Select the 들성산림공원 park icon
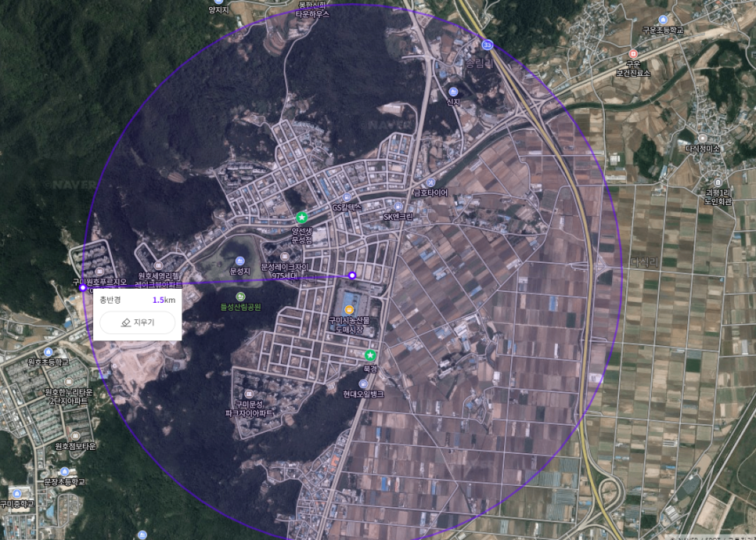Image resolution: width=756 pixels, height=540 pixels. point(240,297)
